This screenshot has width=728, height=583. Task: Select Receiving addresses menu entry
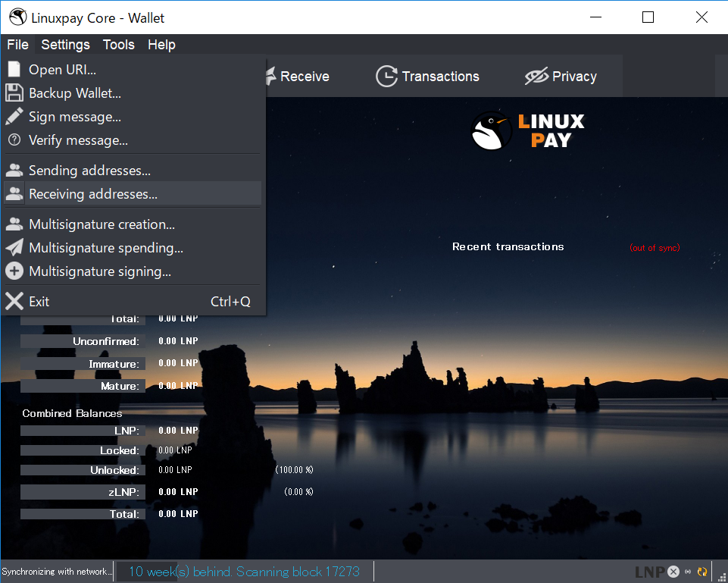pos(92,194)
